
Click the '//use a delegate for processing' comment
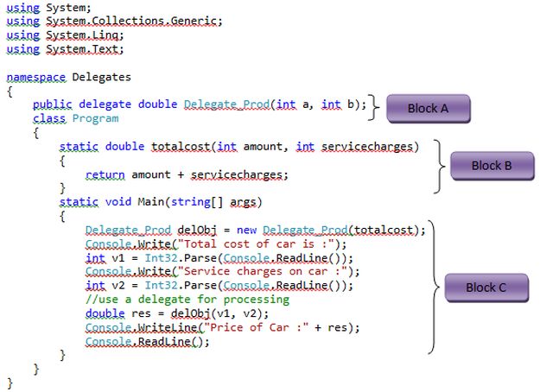[x=187, y=300]
